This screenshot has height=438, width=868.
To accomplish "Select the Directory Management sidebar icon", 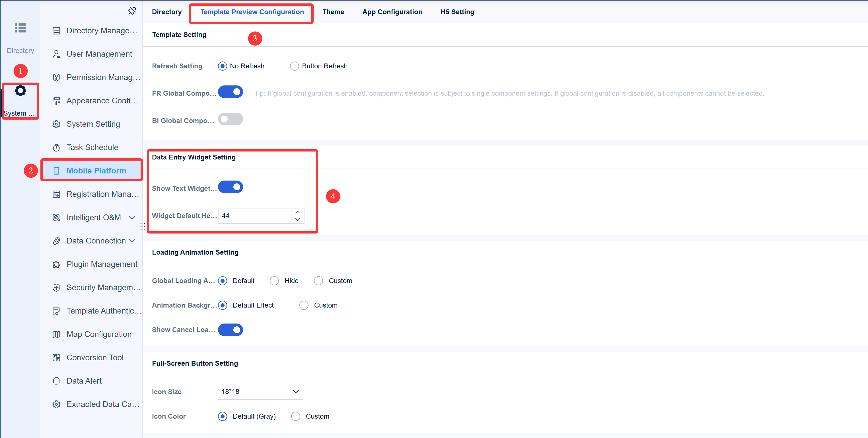I will 57,30.
